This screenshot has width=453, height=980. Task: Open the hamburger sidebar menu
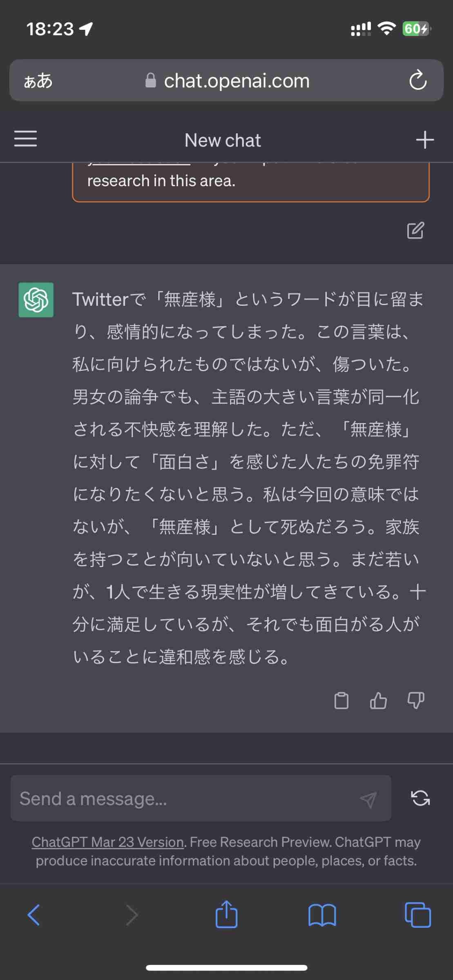coord(25,139)
